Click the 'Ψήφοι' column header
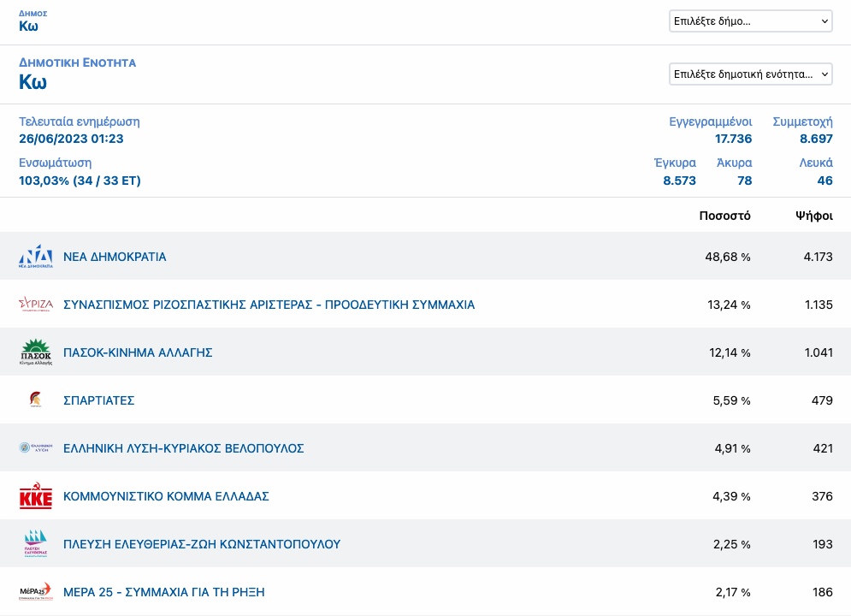The width and height of the screenshot is (851, 616). coord(814,216)
